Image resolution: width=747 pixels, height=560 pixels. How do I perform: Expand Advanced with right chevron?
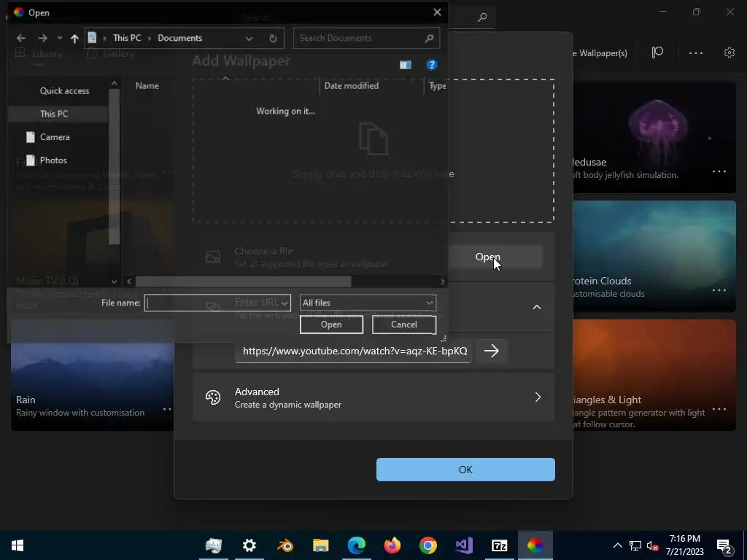[538, 397]
